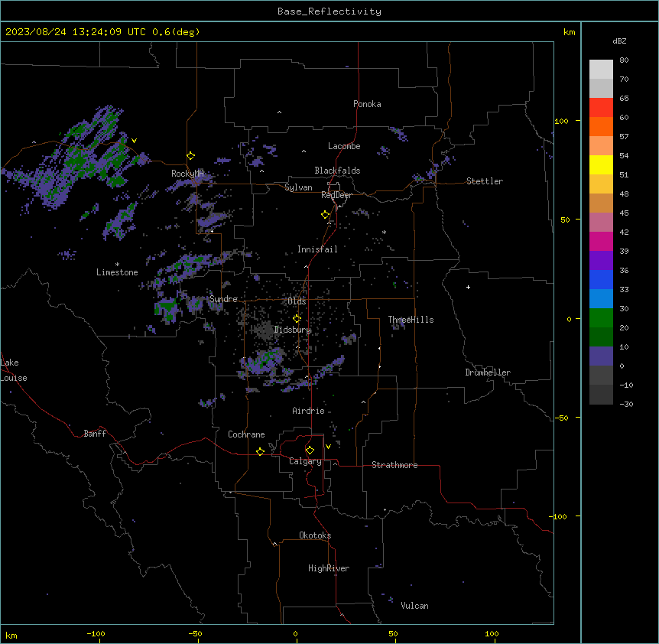
Task: Click the Banff label
Action: pyautogui.click(x=95, y=434)
